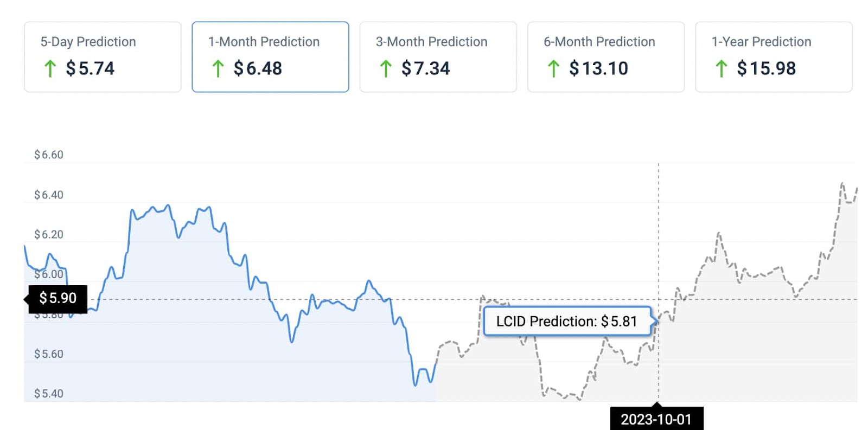Image resolution: width=868 pixels, height=430 pixels.
Task: Click the $15.98 predicted price value
Action: [x=766, y=68]
